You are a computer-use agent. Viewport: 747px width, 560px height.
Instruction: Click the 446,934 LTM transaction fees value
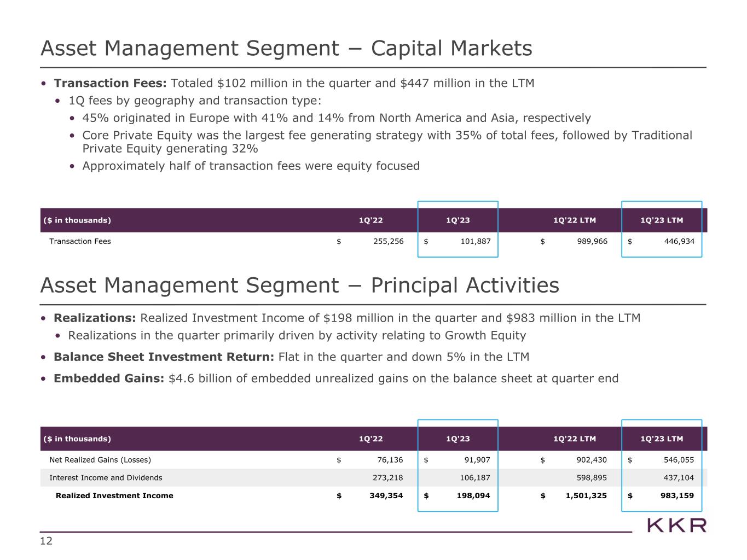tap(678, 241)
